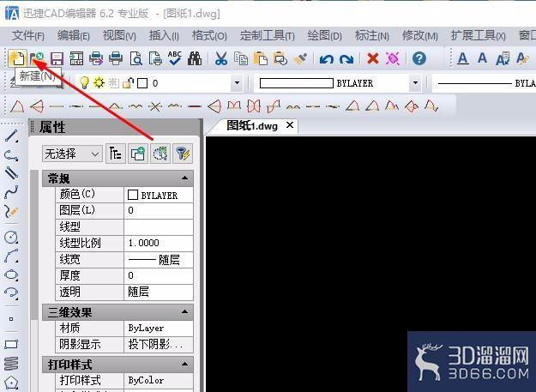
Task: Select the Match Properties brush icon
Action: tap(300, 58)
